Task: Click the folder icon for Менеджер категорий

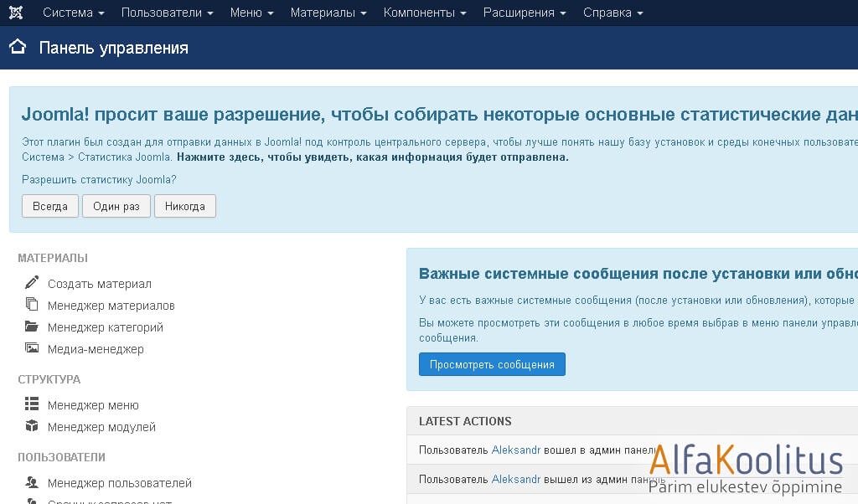Action: click(32, 327)
